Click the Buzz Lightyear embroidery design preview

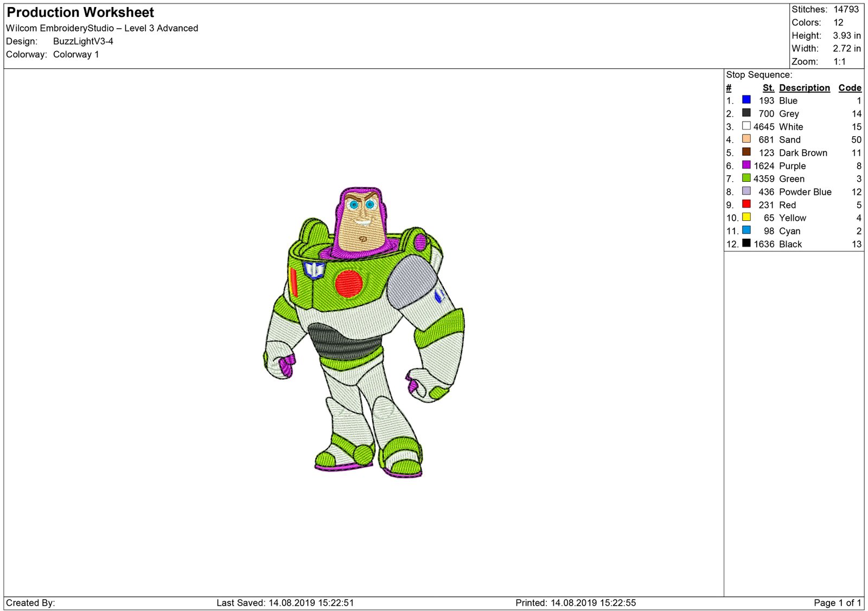(363, 332)
